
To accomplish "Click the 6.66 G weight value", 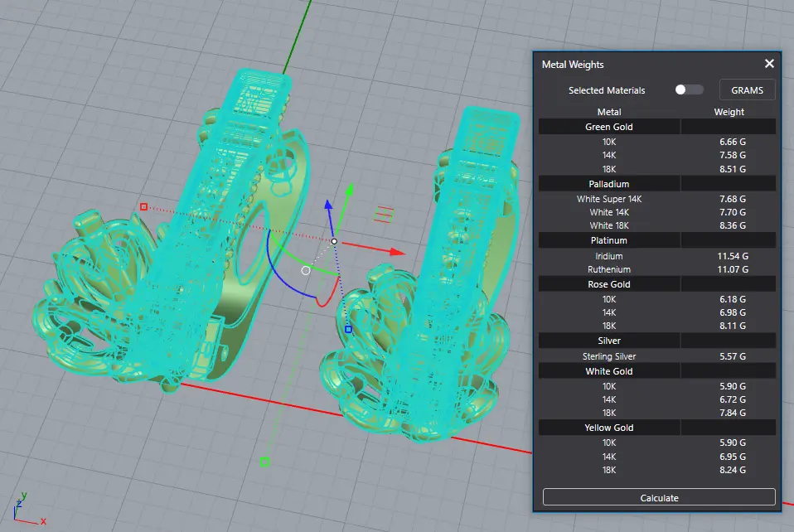I will click(x=732, y=142).
